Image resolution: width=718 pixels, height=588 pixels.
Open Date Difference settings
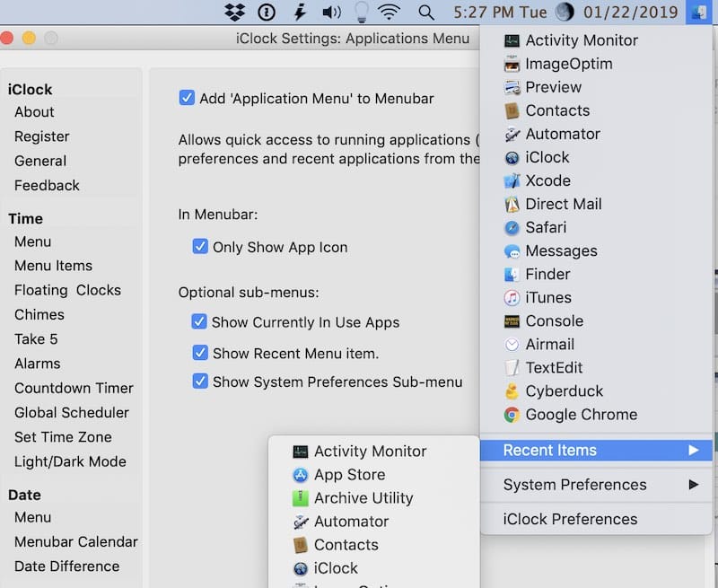tap(66, 566)
